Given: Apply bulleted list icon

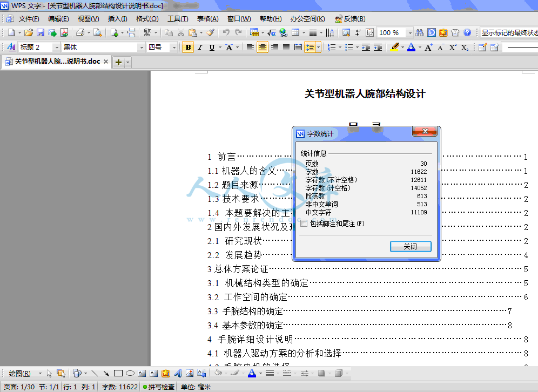Looking at the screenshot, I should pos(348,48).
